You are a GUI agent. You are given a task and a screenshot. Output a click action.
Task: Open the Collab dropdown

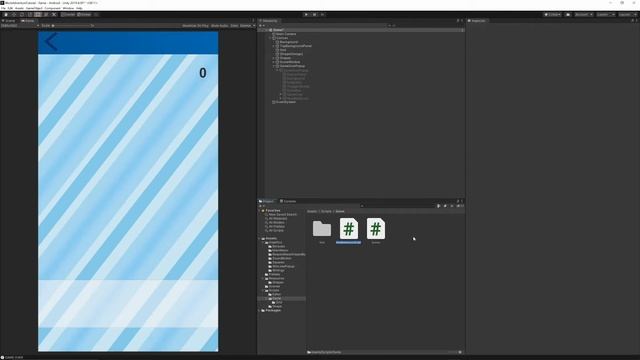(x=552, y=15)
